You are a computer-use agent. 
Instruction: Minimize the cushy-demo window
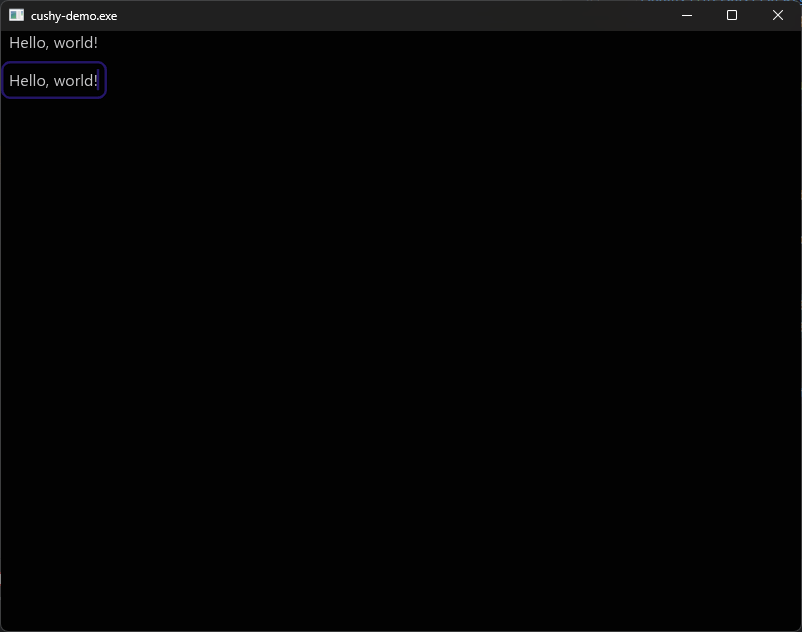pos(686,15)
